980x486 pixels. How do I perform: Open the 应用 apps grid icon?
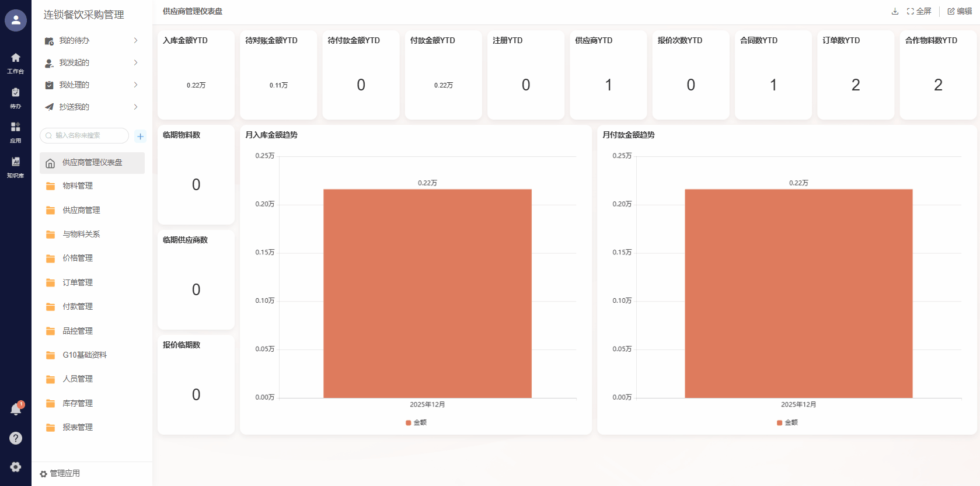point(16,132)
